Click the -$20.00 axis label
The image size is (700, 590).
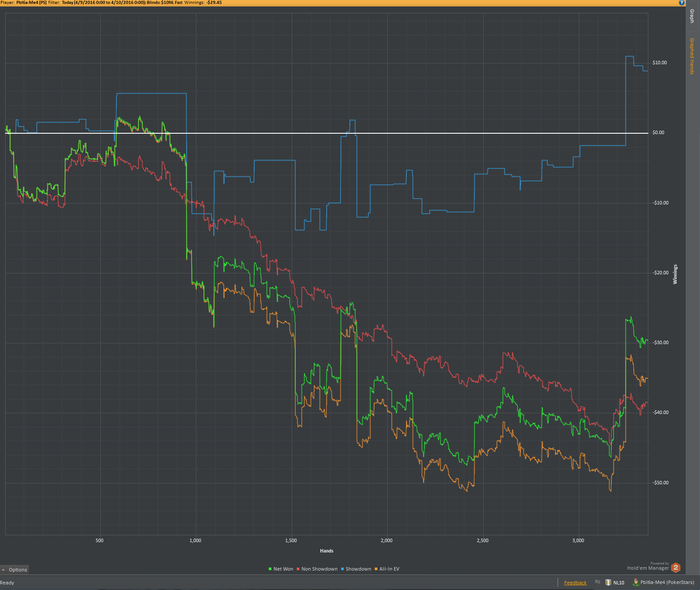tap(660, 273)
